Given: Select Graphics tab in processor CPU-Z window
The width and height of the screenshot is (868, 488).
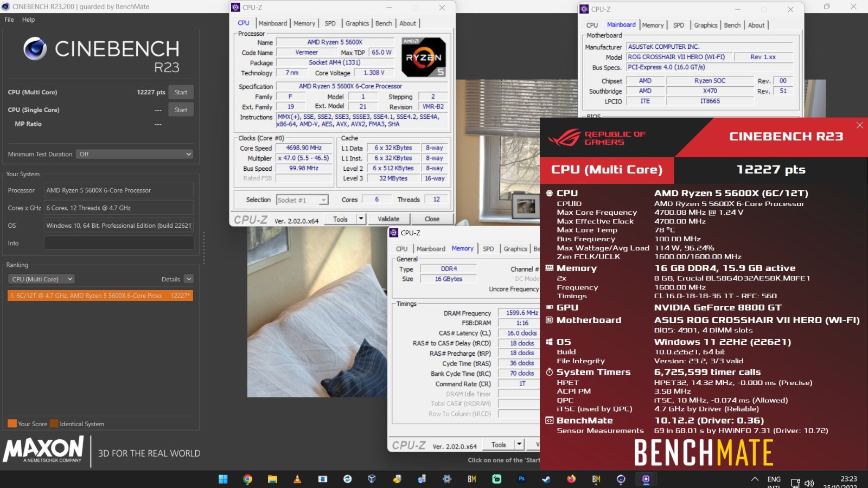Looking at the screenshot, I should pos(357,23).
